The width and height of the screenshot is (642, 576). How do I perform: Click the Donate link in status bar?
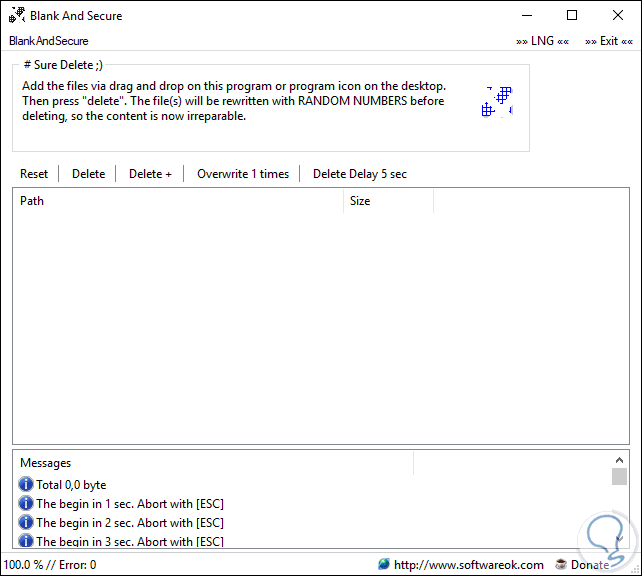[x=590, y=565]
